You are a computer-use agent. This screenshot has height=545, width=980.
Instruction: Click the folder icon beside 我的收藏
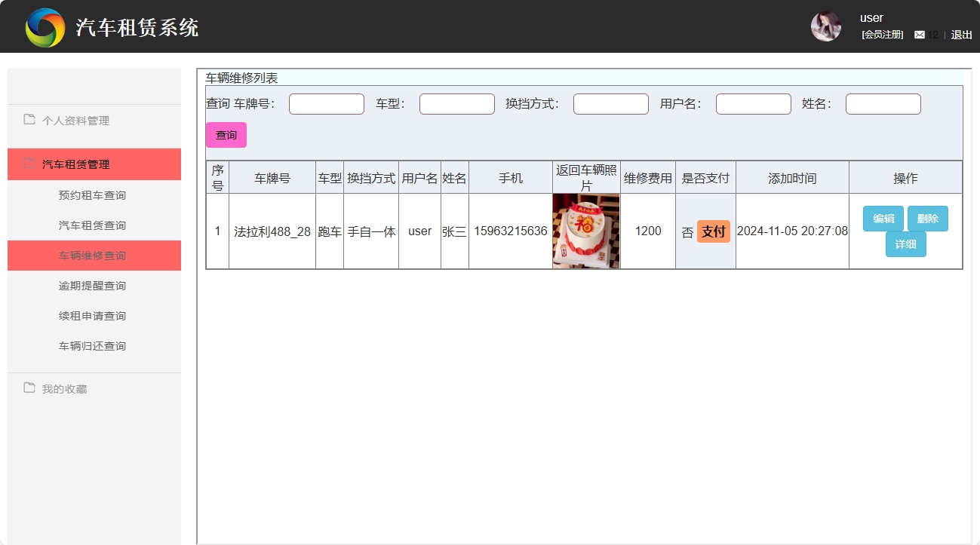28,388
